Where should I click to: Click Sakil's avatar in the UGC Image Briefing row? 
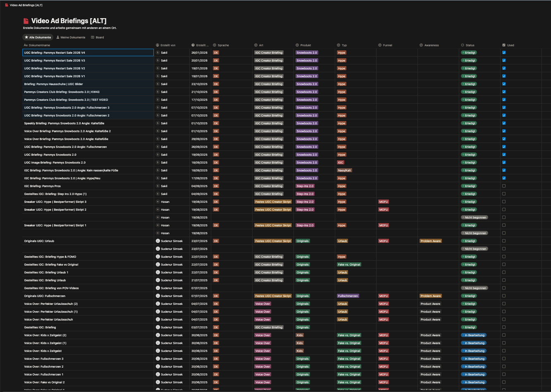pos(157,162)
